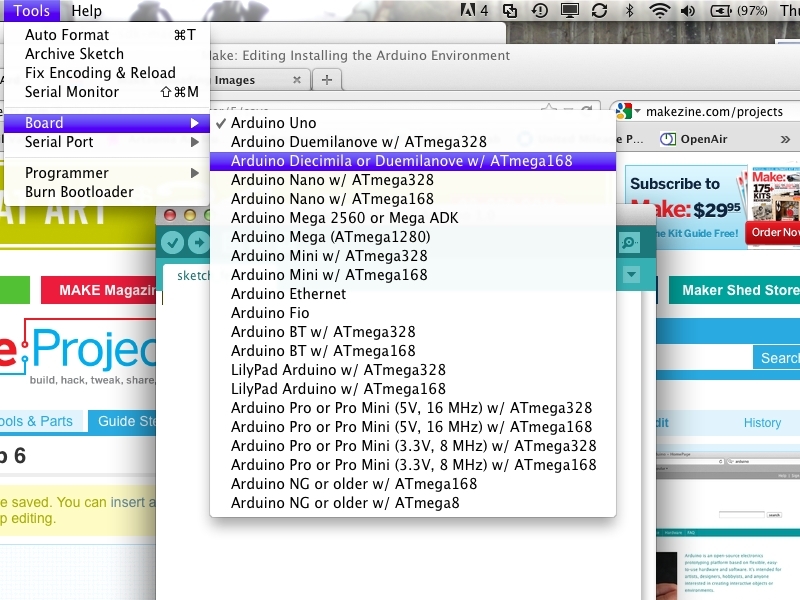Choose LilyPad Arduino w/ ATmega168
Viewport: 800px width, 600px height.
(413, 389)
